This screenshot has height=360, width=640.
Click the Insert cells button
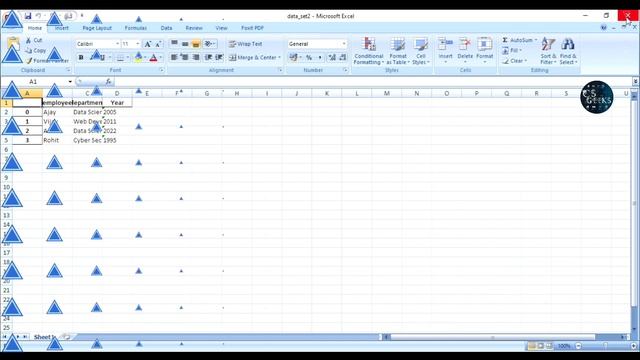(x=445, y=51)
